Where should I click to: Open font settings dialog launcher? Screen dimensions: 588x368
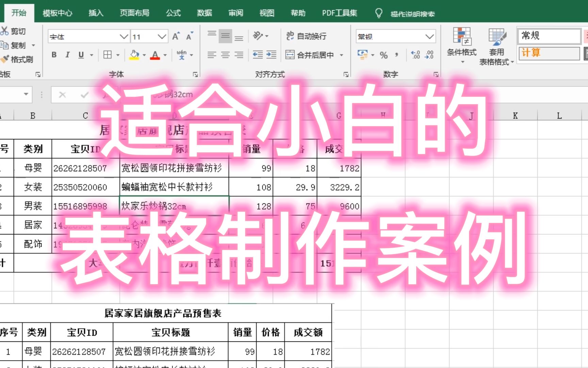195,74
